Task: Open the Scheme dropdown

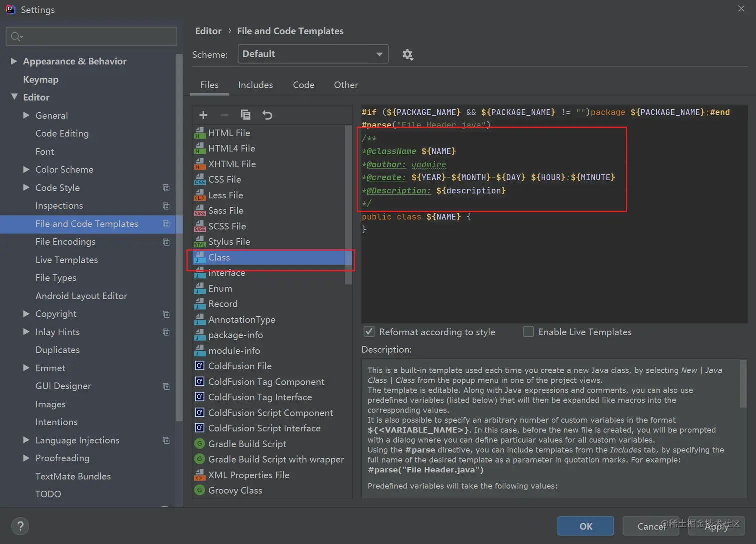Action: click(313, 54)
